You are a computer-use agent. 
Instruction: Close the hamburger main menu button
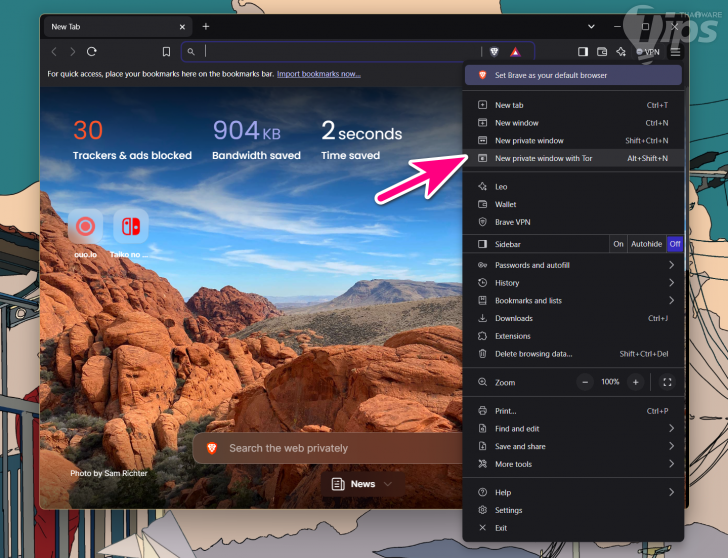point(676,52)
